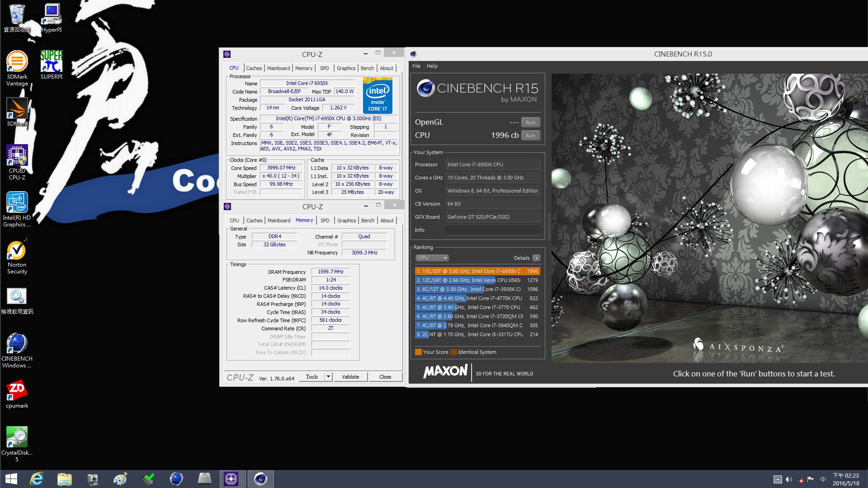Viewport: 868px width, 488px height.
Task: Open the Caches tab in upper CPU-Z
Action: point(254,68)
